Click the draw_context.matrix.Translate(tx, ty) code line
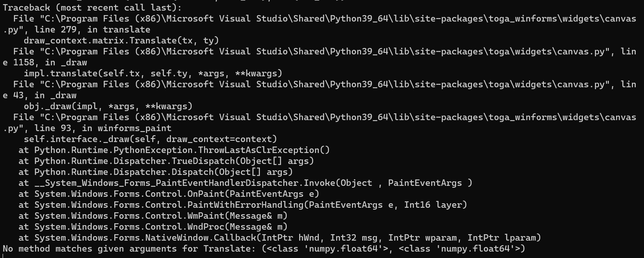644x258 pixels. click(x=121, y=40)
